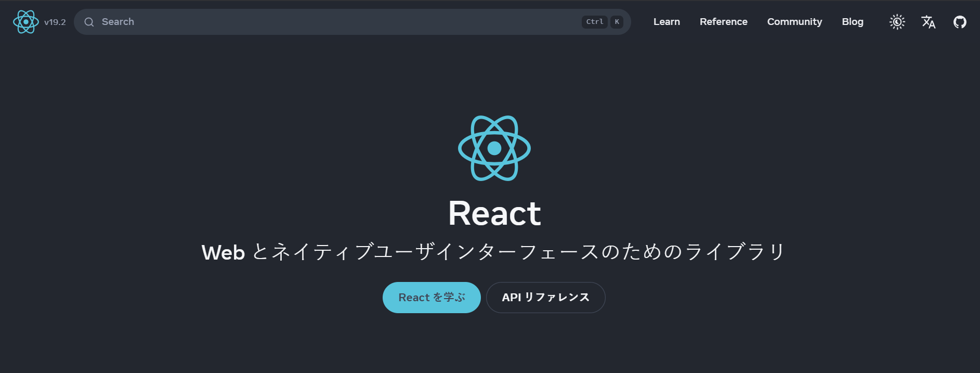Click the Ctrl shortcut key badge

click(595, 22)
